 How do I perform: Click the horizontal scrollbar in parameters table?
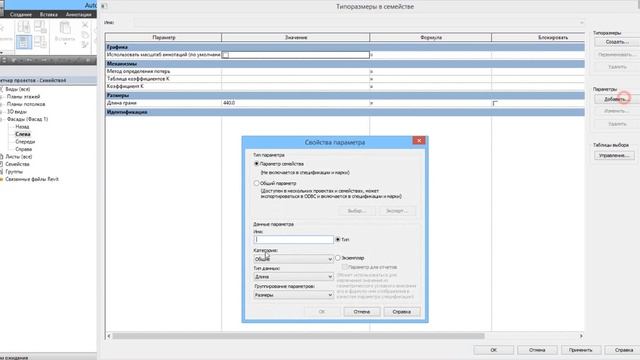298,336
